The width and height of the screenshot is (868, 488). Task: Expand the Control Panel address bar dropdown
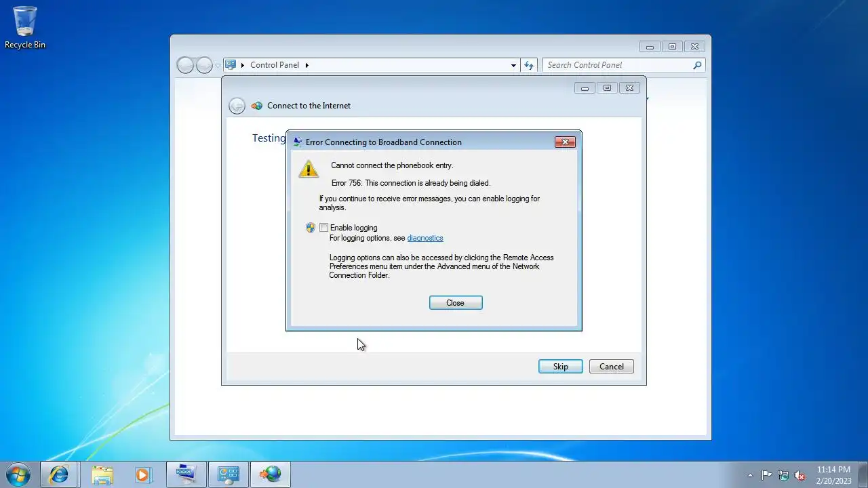(x=513, y=65)
